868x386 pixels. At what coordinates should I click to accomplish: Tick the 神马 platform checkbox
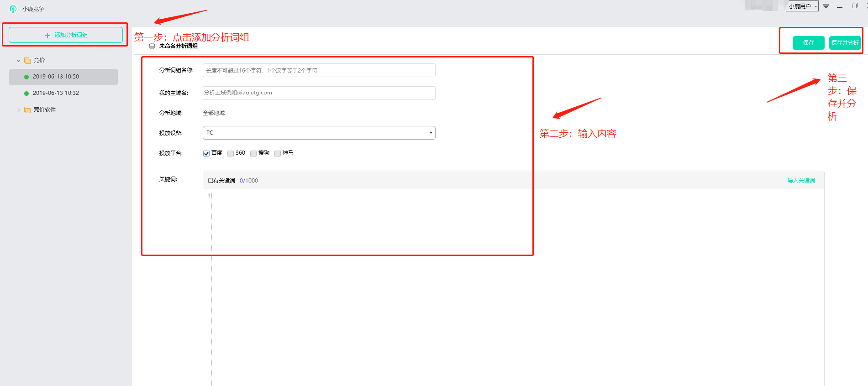pyautogui.click(x=278, y=153)
